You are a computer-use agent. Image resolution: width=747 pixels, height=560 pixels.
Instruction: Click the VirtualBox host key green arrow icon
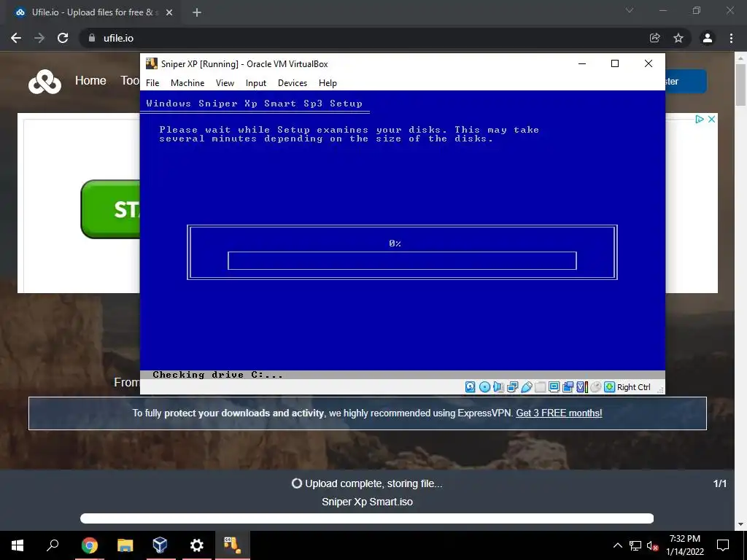tap(609, 387)
